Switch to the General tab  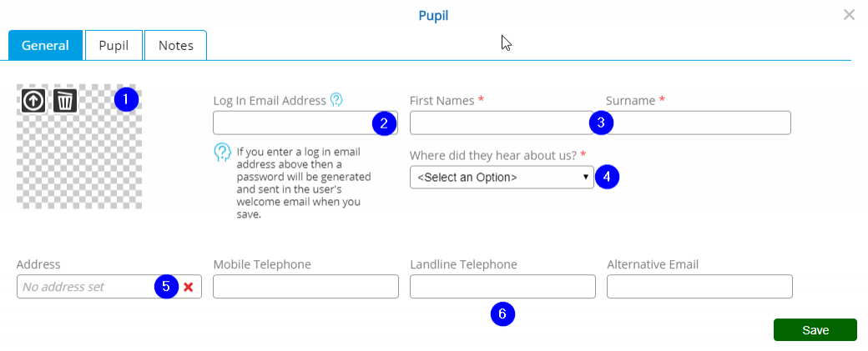(45, 45)
